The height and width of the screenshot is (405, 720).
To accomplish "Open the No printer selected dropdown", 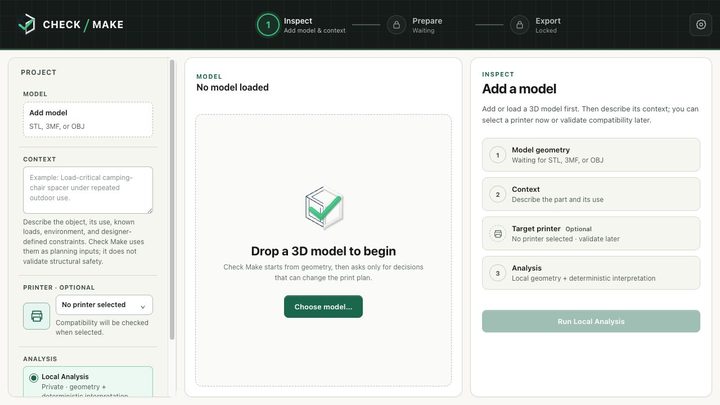I will pos(104,305).
